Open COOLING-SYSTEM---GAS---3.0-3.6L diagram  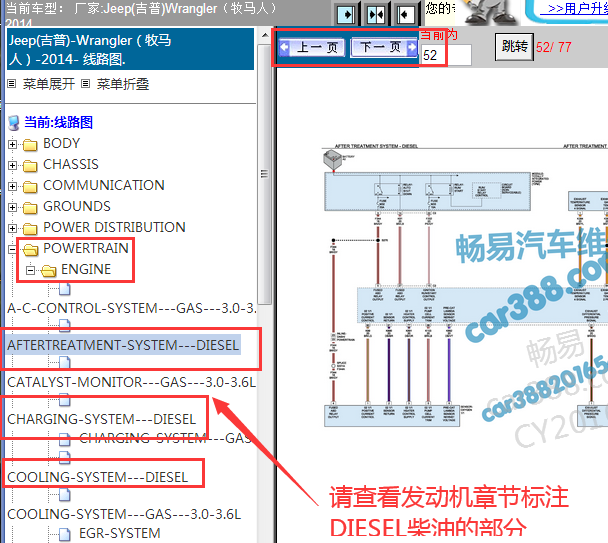pyautogui.click(x=124, y=514)
